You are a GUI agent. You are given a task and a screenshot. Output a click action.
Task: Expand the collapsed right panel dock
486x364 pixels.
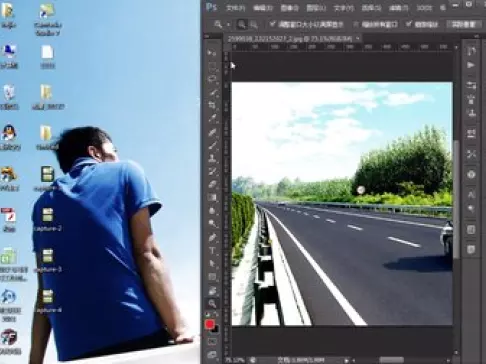476,36
